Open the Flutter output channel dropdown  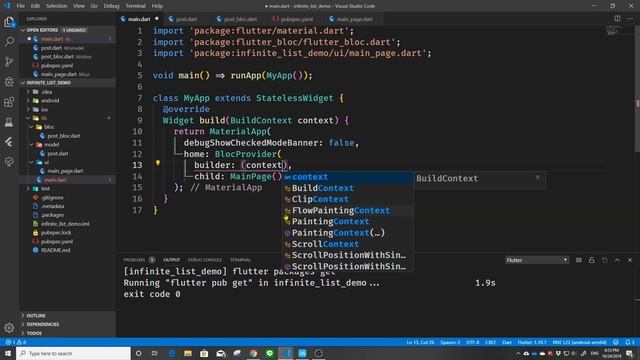[536, 260]
